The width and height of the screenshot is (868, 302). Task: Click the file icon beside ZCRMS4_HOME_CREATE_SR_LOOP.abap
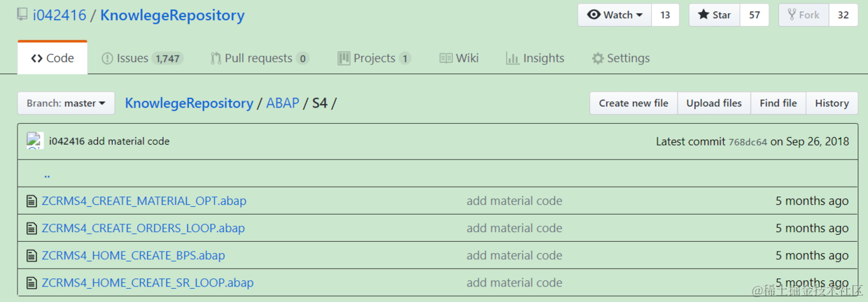pos(31,283)
